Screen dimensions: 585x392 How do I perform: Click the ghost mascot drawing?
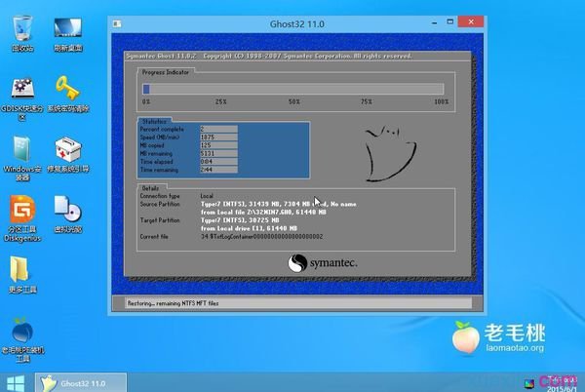pos(390,154)
